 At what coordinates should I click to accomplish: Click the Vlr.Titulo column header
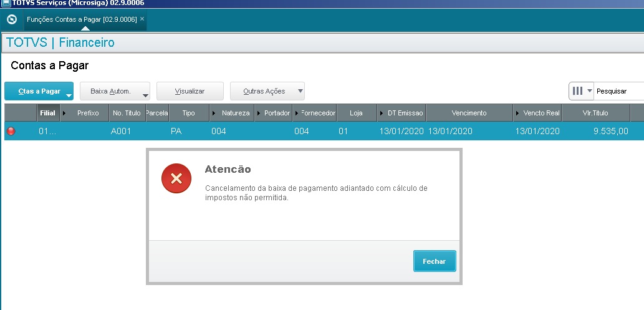pyautogui.click(x=595, y=113)
